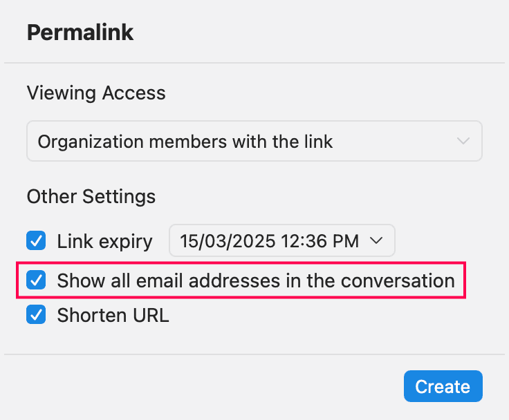
Task: Uncheck the Link expiry checkbox
Action: pyautogui.click(x=36, y=241)
